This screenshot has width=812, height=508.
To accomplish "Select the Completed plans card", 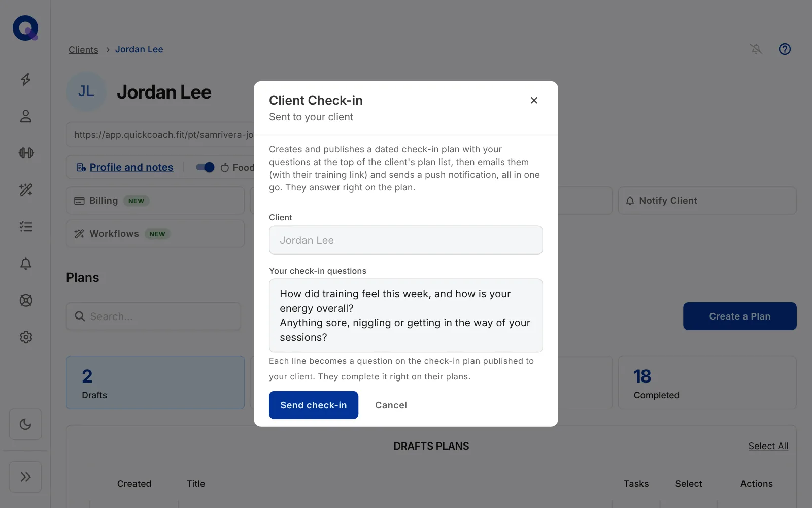I will (707, 383).
